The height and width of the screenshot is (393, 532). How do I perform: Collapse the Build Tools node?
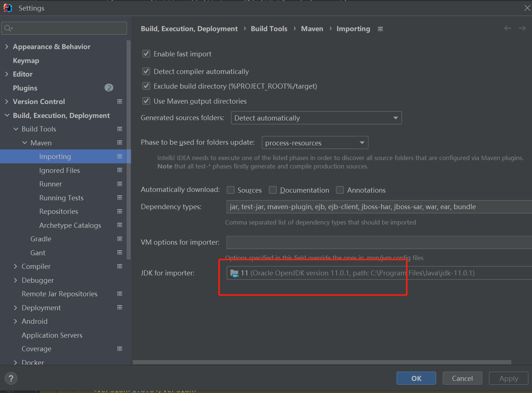[x=16, y=129]
